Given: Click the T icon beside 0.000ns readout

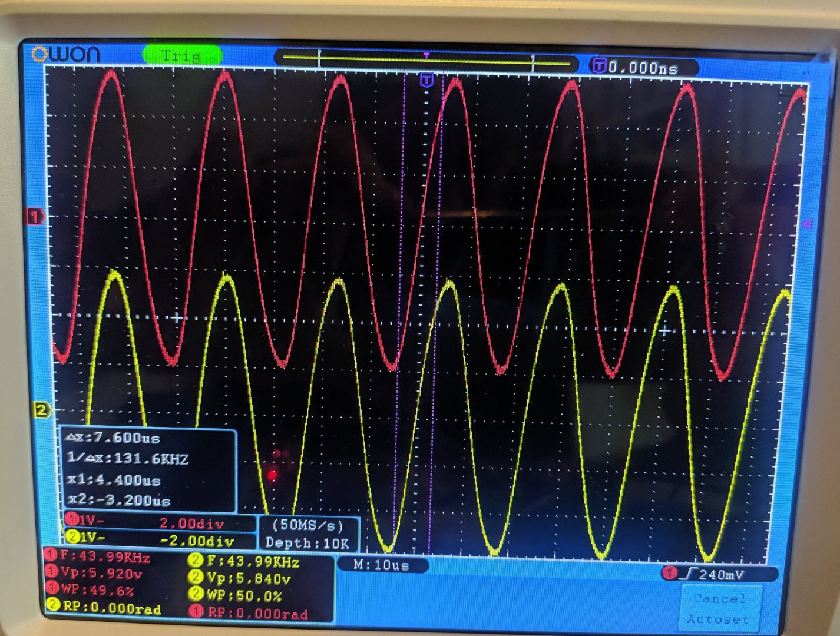Looking at the screenshot, I should (x=599, y=66).
